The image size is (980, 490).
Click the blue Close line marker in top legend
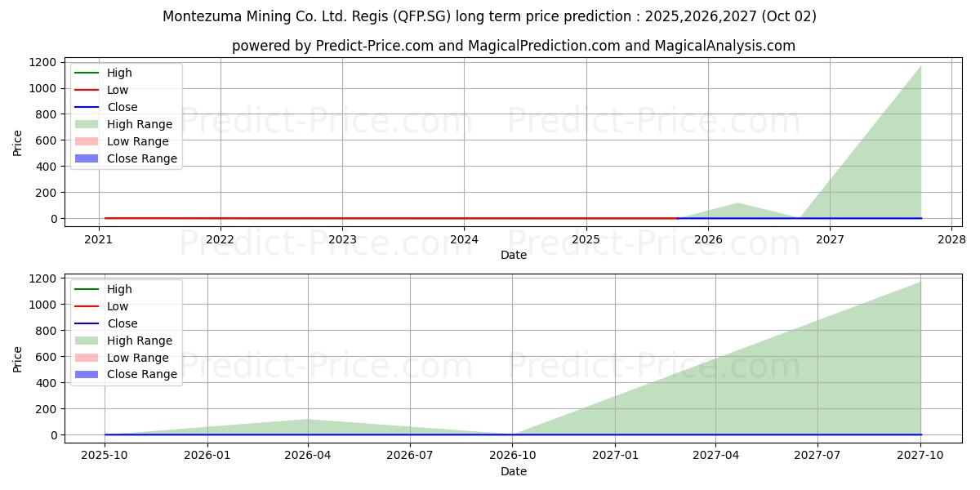pyautogui.click(x=86, y=107)
